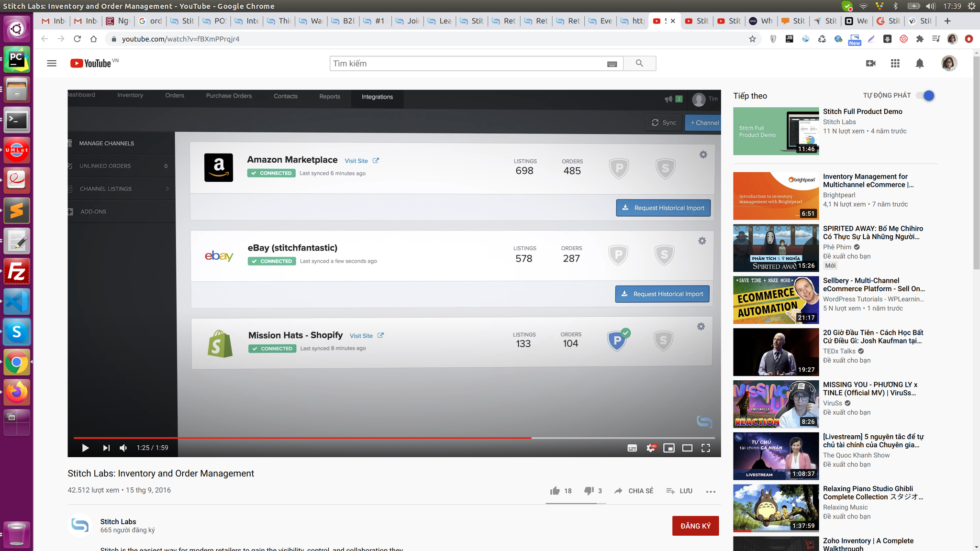
Task: Open a new Chrome tab
Action: click(x=947, y=21)
